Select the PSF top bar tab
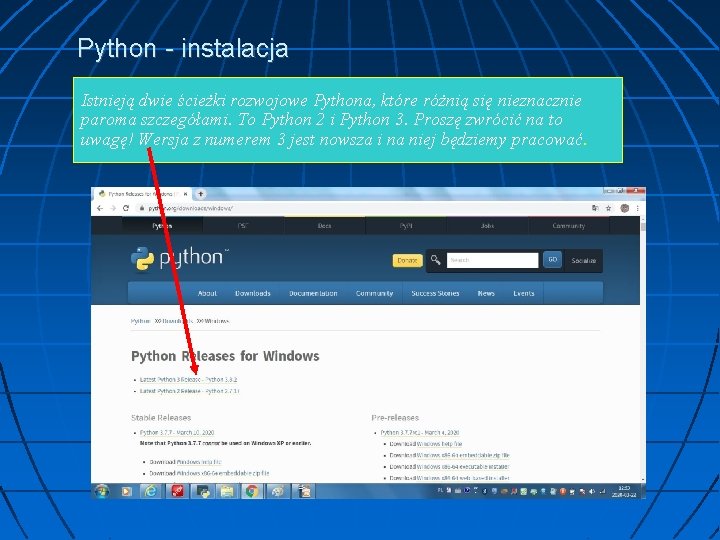The image size is (720, 540). point(243,225)
